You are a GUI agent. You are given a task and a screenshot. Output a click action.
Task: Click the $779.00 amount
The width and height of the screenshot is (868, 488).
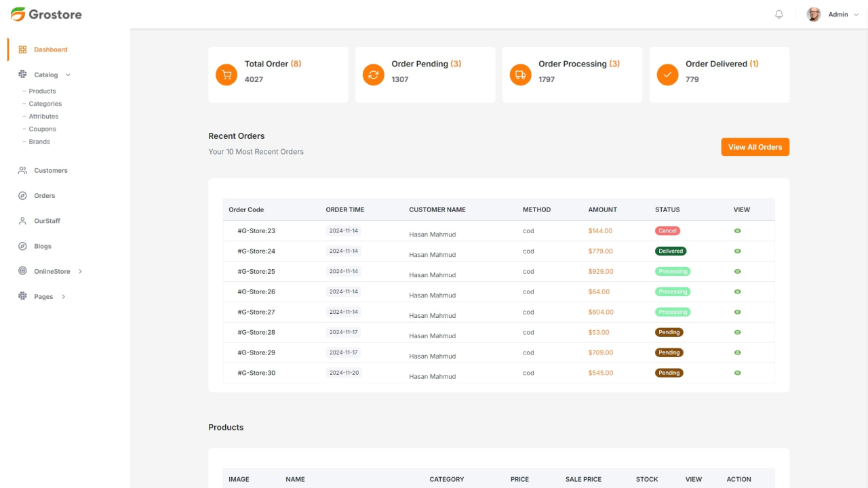point(600,251)
